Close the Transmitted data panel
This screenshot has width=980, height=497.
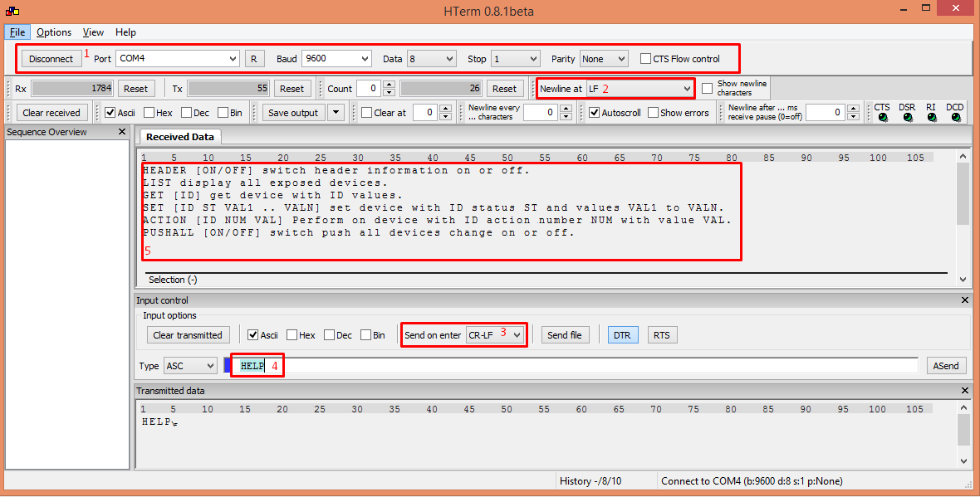click(964, 391)
